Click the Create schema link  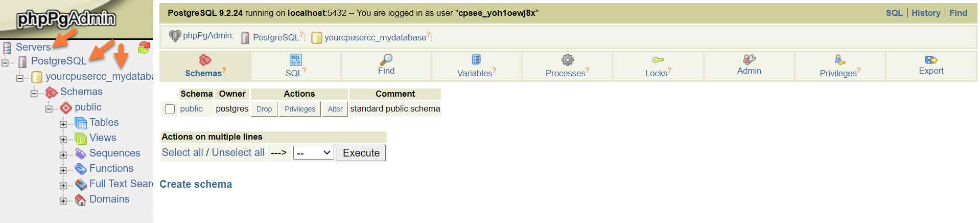(196, 184)
